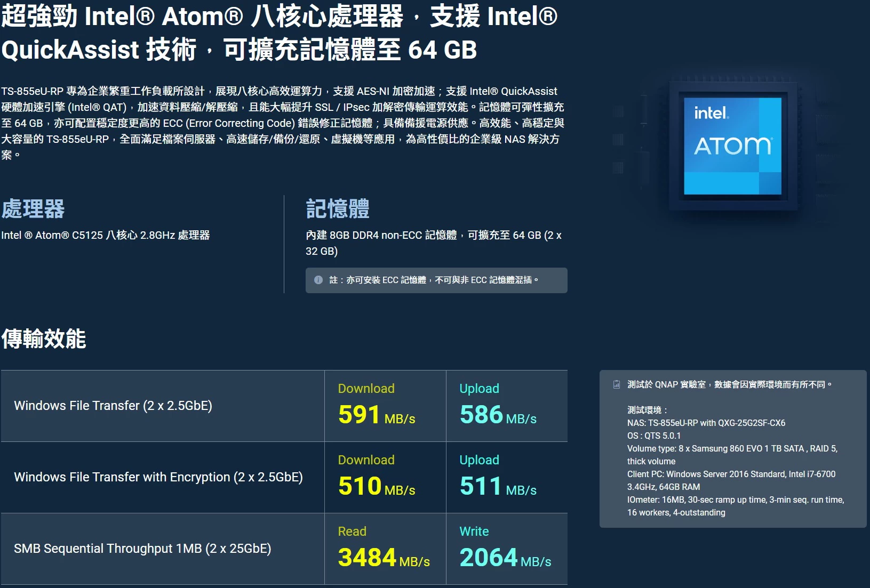Viewport: 870px width, 588px height.
Task: Click the 510 MB/s download value
Action: click(377, 486)
